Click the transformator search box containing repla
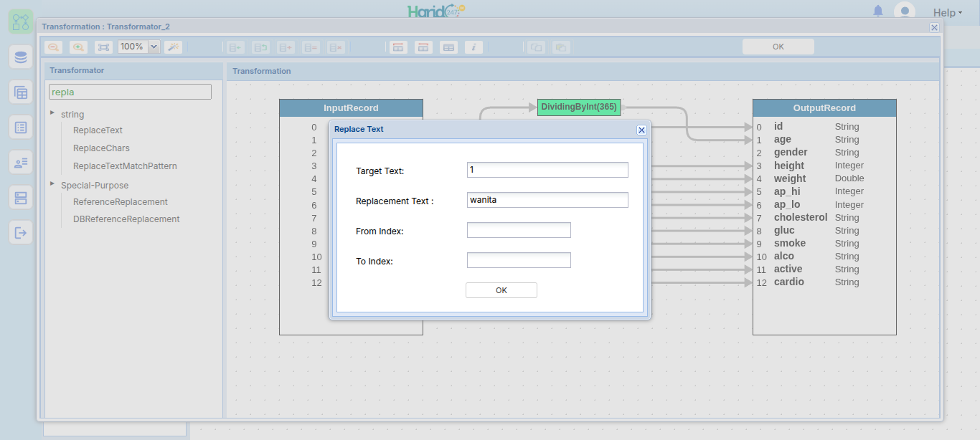Screen dimensions: 980x440 pyautogui.click(x=130, y=92)
